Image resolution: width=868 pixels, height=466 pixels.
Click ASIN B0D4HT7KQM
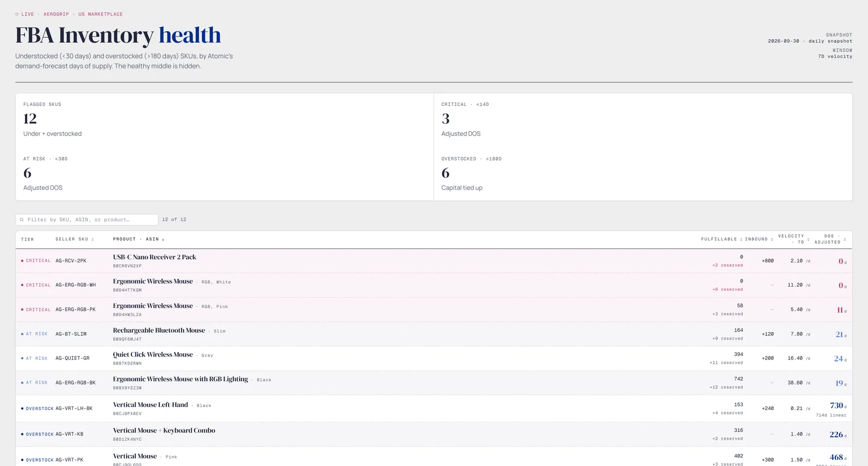click(127, 290)
